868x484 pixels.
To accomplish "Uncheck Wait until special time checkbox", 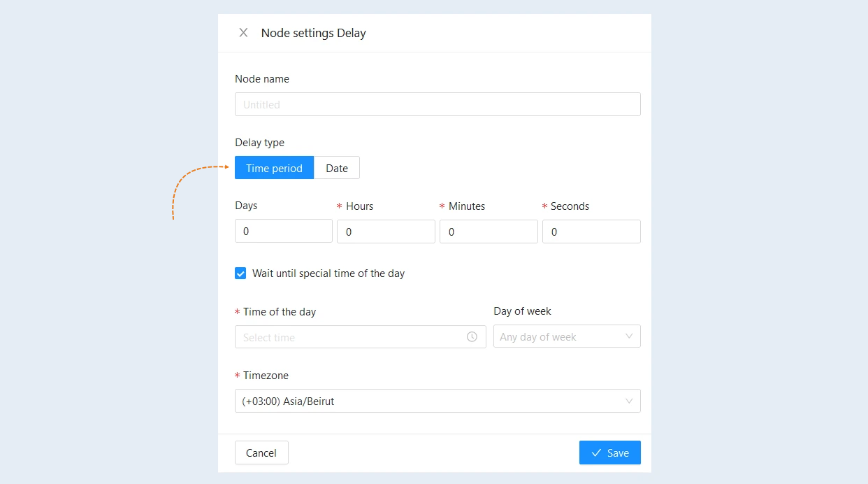I will 240,273.
